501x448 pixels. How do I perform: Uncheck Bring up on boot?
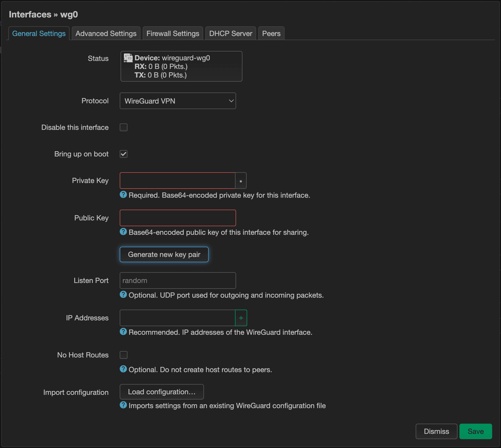(x=124, y=154)
